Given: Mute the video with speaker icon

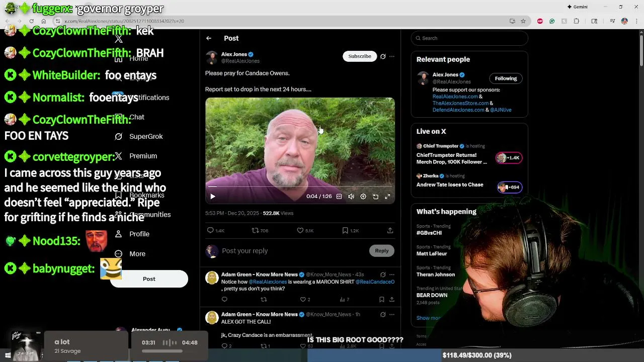Looking at the screenshot, I should point(351,197).
